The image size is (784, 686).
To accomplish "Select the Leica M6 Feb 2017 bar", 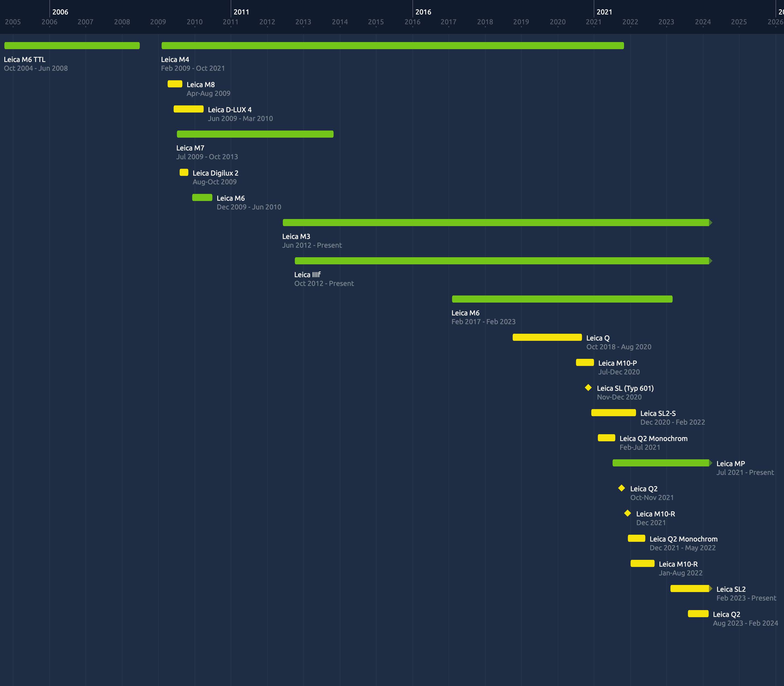I will point(562,299).
